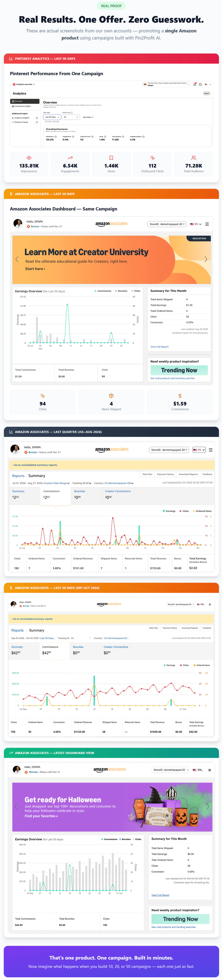Click Find your favorites on Halloween banner
Viewport: 222px width, 980px height.
pyautogui.click(x=41, y=816)
